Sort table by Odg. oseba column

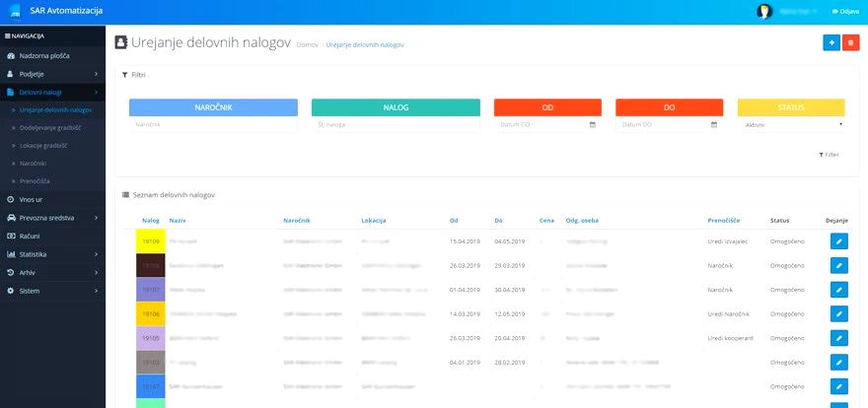point(582,221)
